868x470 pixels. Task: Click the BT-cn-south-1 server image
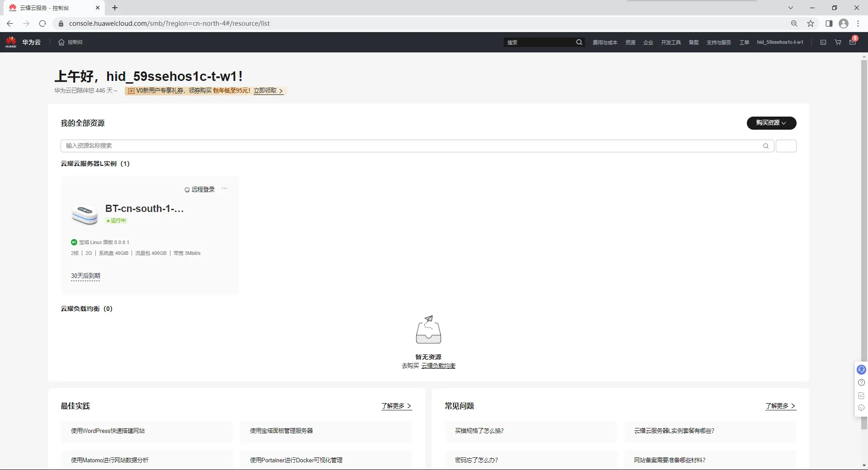click(x=85, y=214)
